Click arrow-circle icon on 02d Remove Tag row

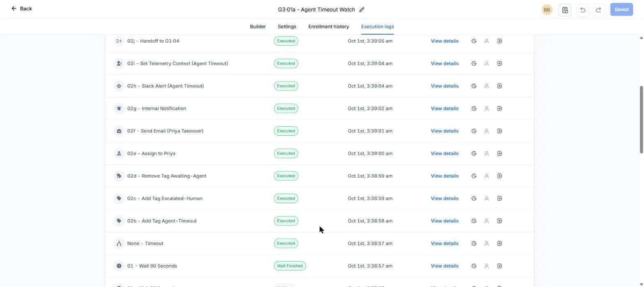click(x=499, y=176)
